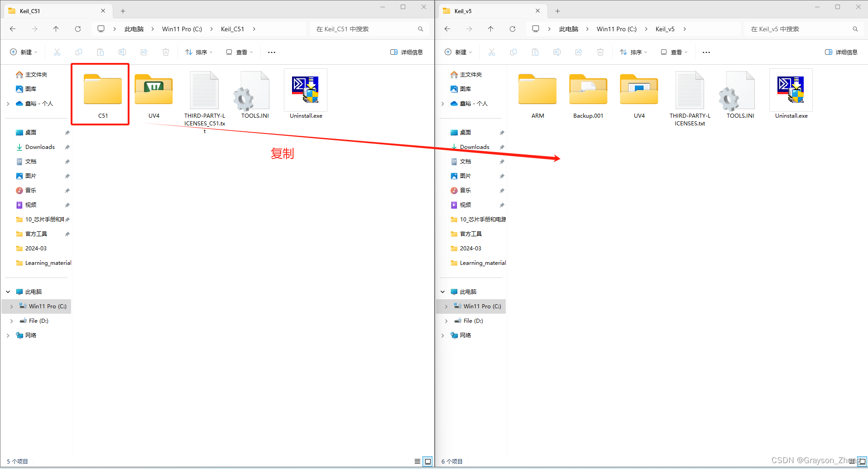Screen dimensions: 868x469
Task: Select the UV4 folder in Keil_C51 window
Action: (x=154, y=94)
